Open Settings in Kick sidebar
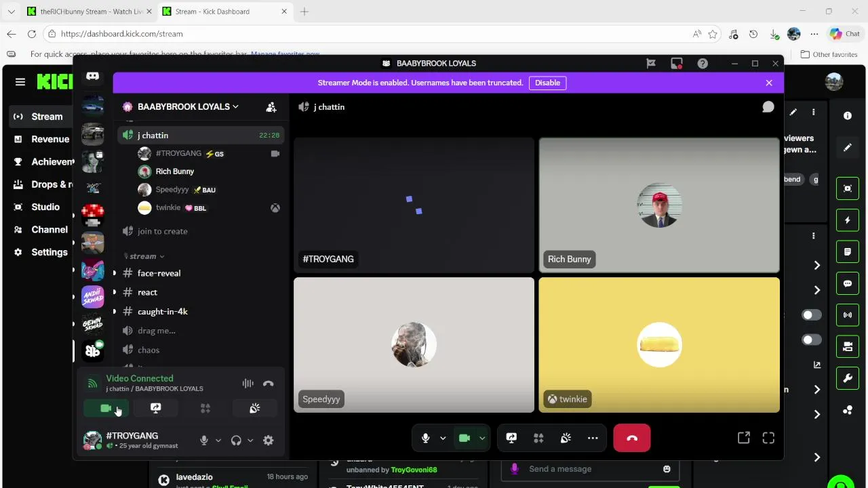 click(41, 252)
